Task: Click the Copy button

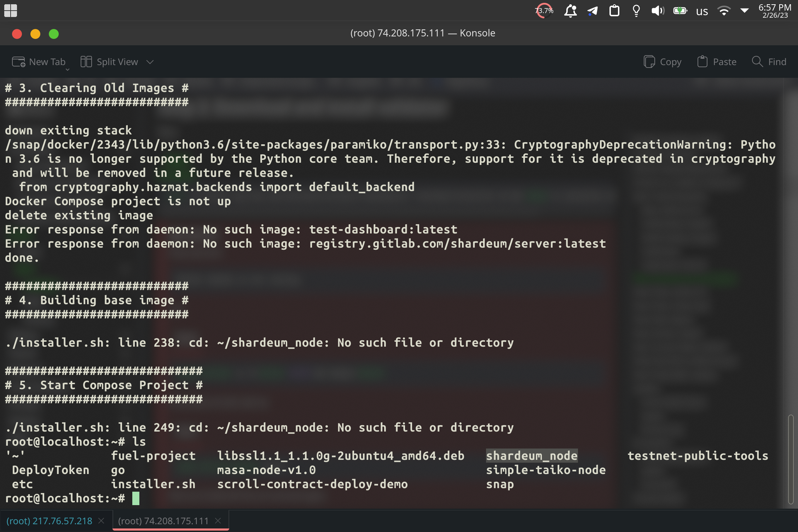Action: click(x=662, y=62)
